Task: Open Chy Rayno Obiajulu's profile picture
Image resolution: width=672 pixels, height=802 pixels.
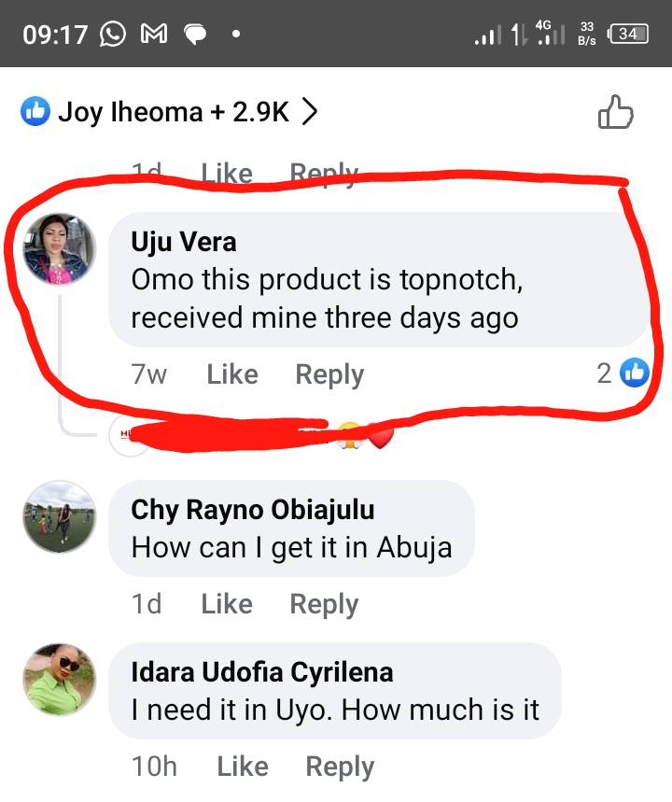Action: [x=60, y=518]
